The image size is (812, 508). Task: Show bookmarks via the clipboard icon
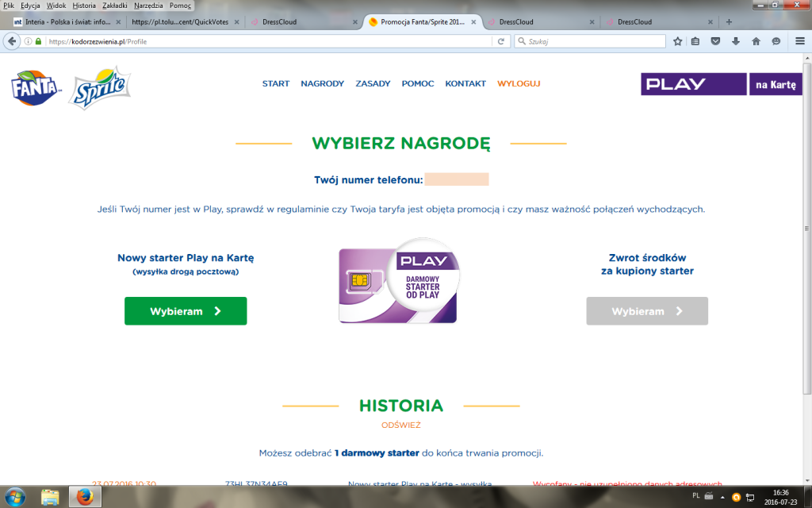click(695, 41)
